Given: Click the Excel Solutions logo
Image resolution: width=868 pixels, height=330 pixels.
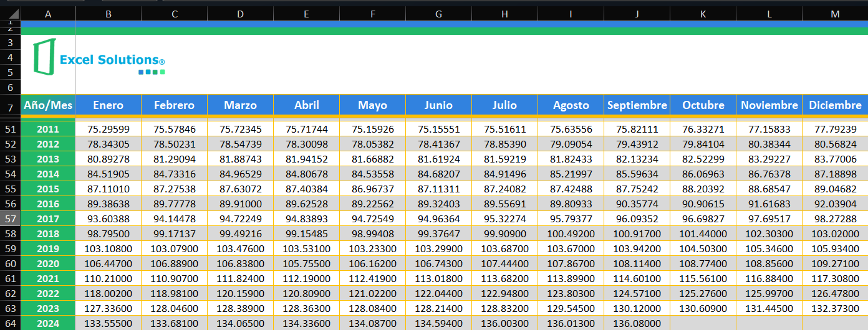Looking at the screenshot, I should coord(99,57).
